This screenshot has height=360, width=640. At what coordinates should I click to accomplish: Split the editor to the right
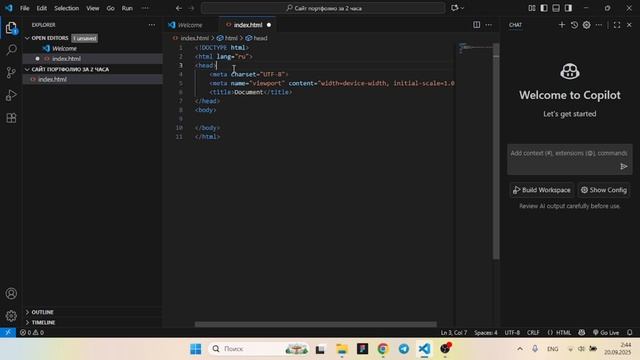[x=476, y=25]
